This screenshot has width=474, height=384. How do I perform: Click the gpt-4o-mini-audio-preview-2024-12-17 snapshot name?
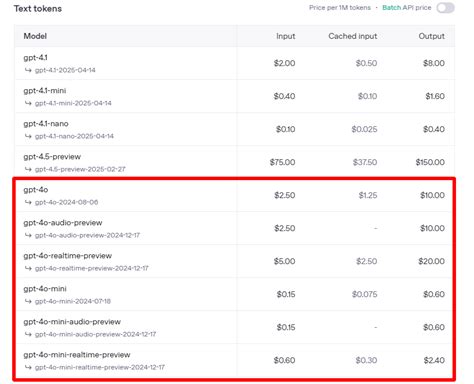click(x=95, y=334)
